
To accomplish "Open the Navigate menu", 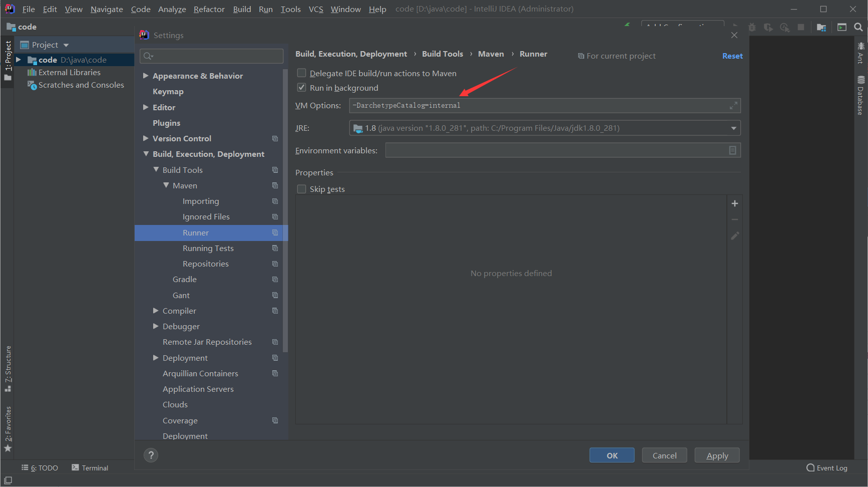I will click(x=107, y=9).
